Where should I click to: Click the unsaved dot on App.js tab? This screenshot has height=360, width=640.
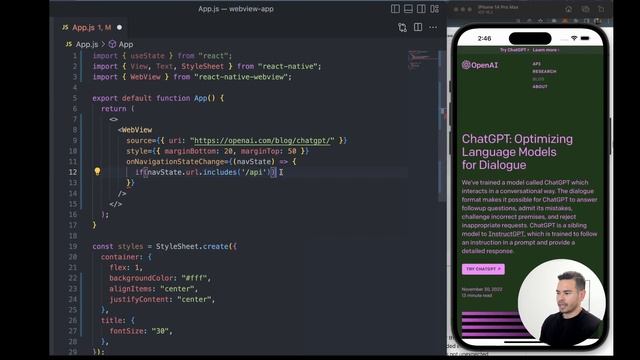point(119,27)
